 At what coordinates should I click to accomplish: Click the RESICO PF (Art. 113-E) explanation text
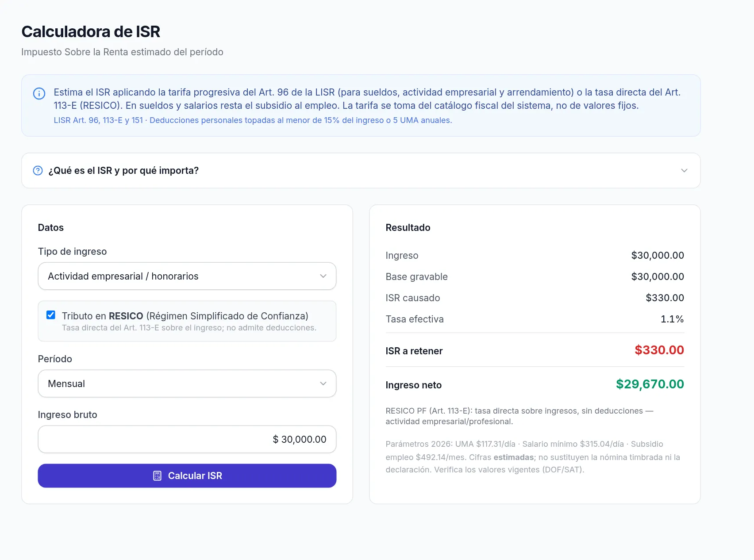(519, 416)
